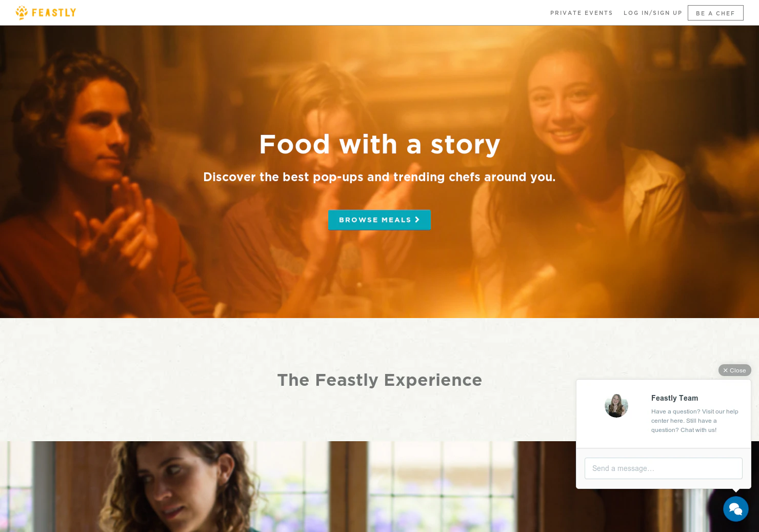Click the hero banner photo of diners
This screenshot has height=532, width=759.
pos(379,172)
